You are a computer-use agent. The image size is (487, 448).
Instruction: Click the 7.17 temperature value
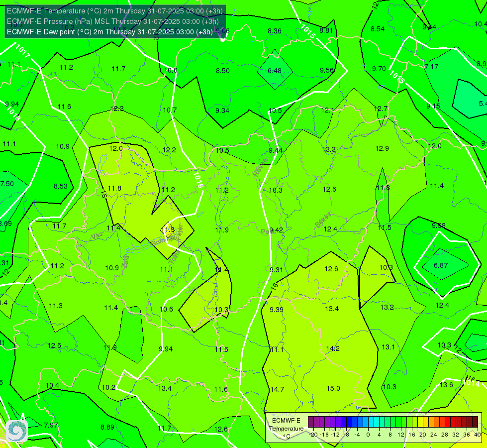click(432, 67)
